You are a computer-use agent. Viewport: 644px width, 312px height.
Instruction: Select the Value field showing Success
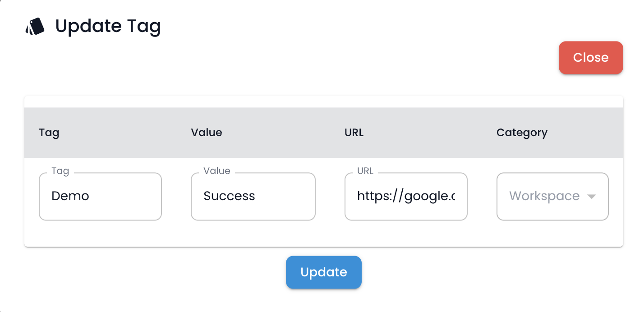tap(253, 196)
